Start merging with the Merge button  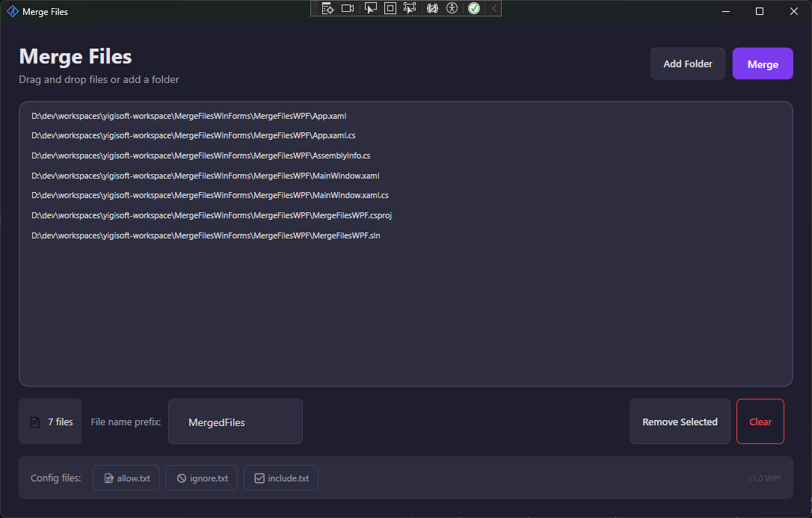click(763, 64)
